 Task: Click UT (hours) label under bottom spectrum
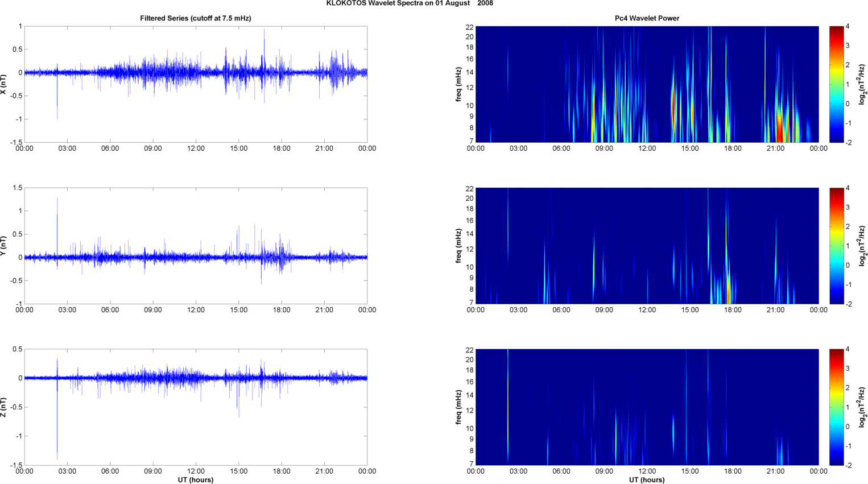647,479
